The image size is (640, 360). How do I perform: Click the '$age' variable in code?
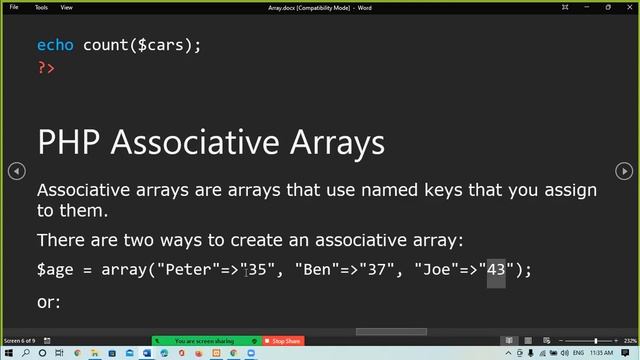pyautogui.click(x=55, y=270)
